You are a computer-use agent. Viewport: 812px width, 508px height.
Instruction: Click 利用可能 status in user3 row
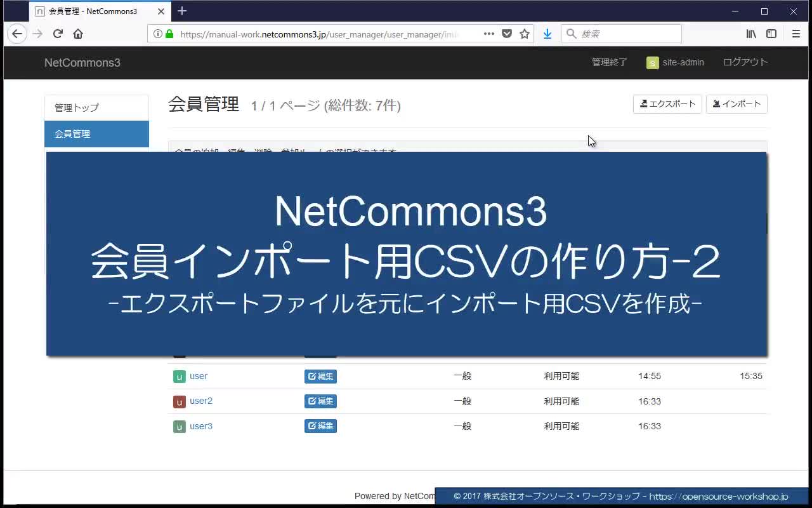coord(561,426)
